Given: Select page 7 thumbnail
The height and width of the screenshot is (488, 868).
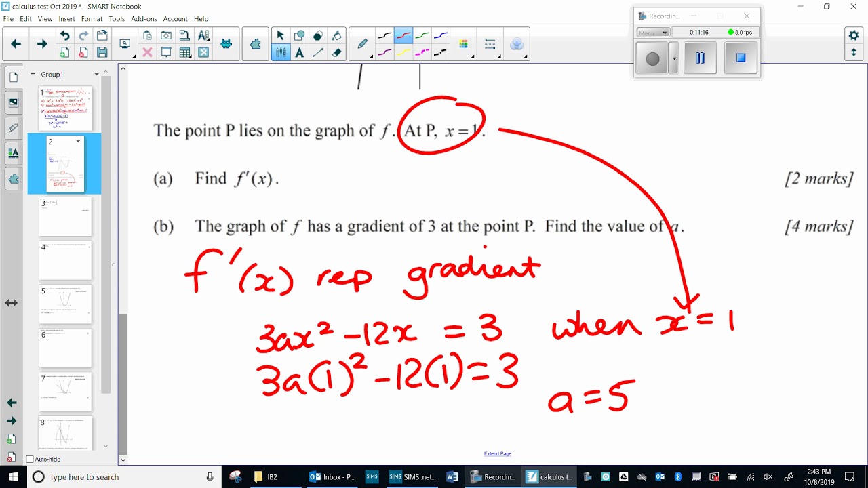Looking at the screenshot, I should click(65, 391).
